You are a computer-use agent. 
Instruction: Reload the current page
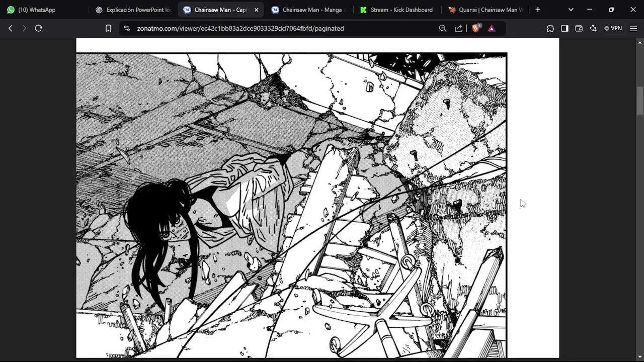pyautogui.click(x=39, y=29)
